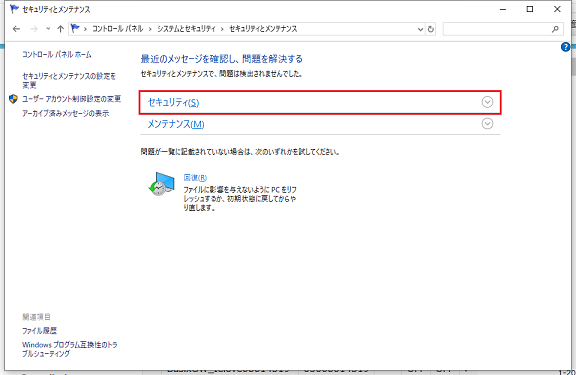
Task: Click the shield icon beside UAC settings
Action: tap(13, 99)
